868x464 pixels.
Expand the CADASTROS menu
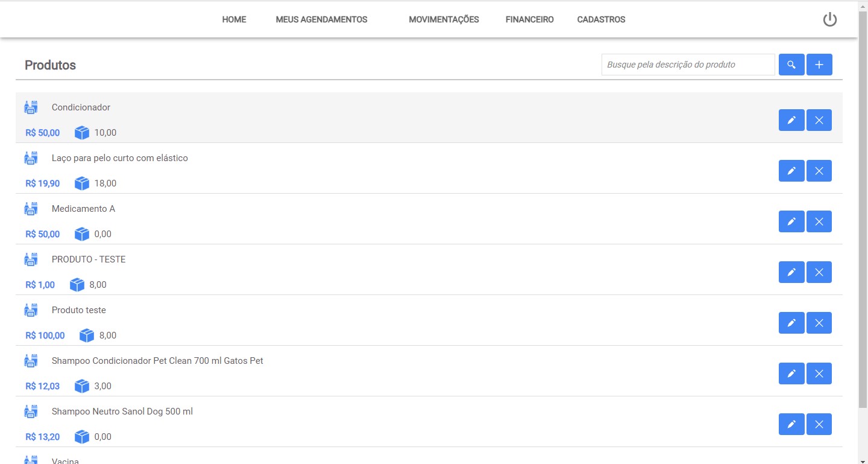tap(601, 19)
